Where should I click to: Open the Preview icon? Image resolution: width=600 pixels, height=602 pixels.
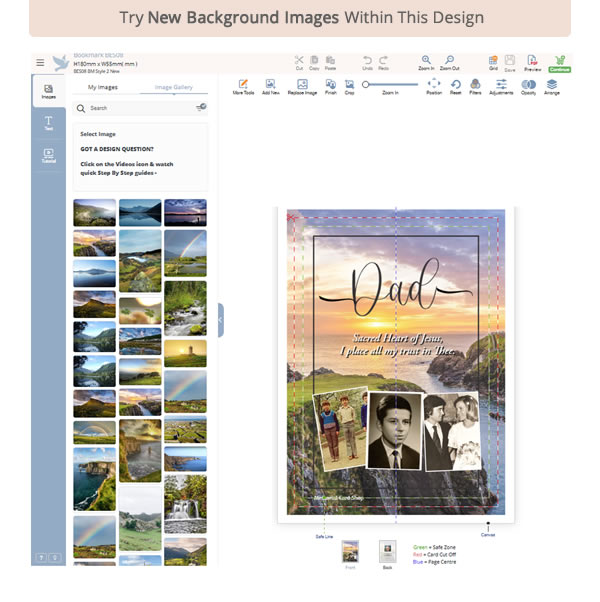pyautogui.click(x=532, y=61)
